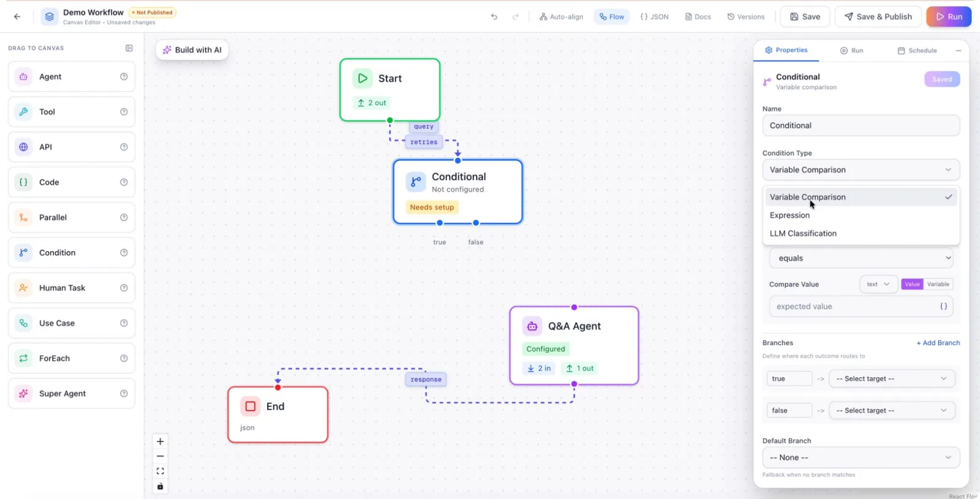Zoom in on the canvas
The width and height of the screenshot is (980, 499).
coord(160,441)
